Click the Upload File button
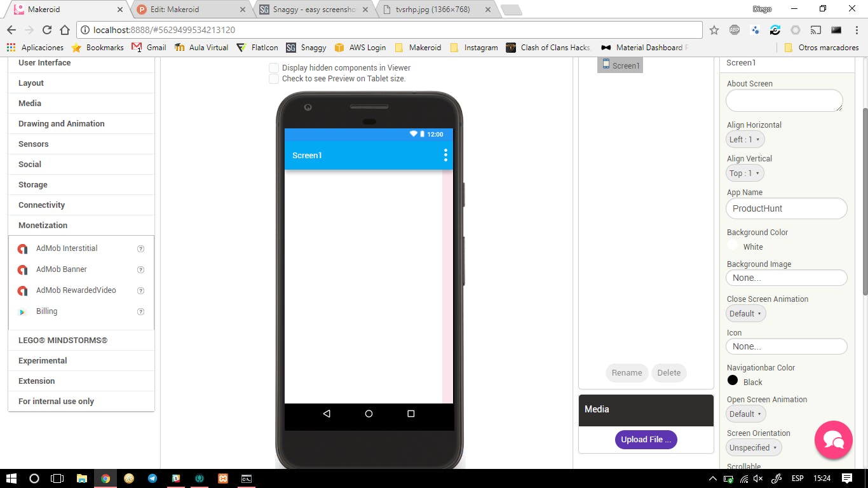 [646, 440]
